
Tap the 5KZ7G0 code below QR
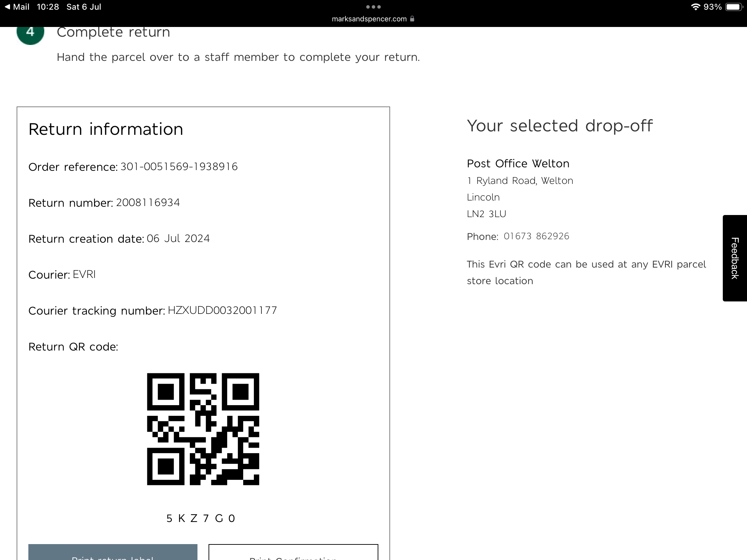click(x=201, y=518)
